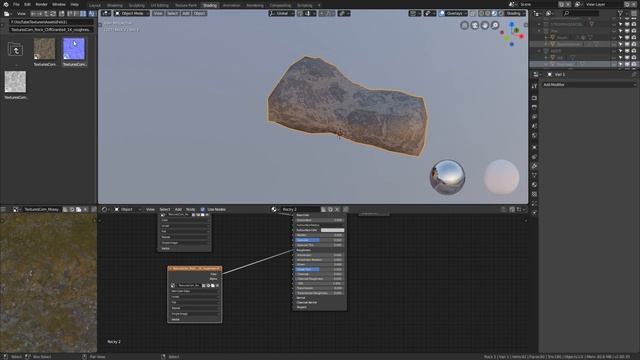Click the viewport axis orientation gizmo
The width and height of the screenshot is (640, 360).
tap(513, 34)
